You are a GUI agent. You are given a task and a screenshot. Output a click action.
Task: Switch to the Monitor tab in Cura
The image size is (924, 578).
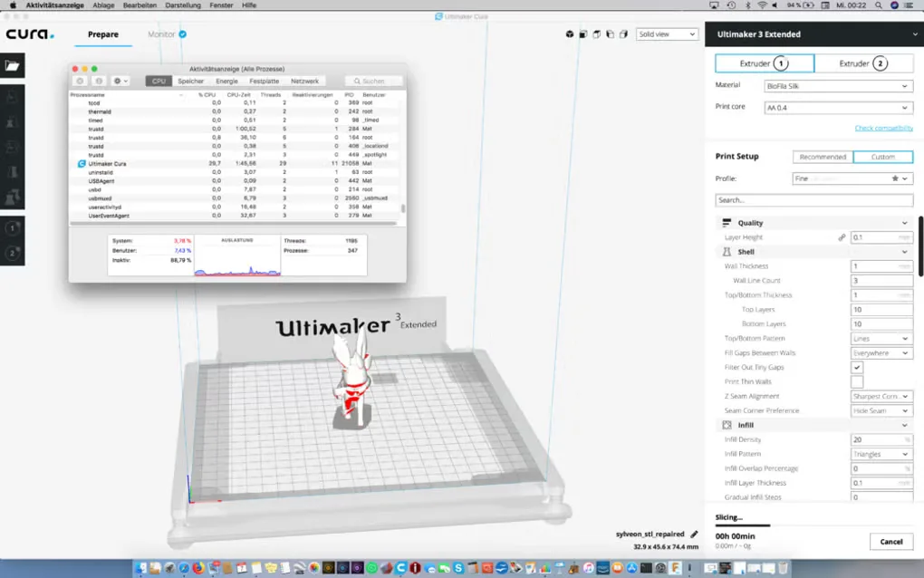(167, 34)
